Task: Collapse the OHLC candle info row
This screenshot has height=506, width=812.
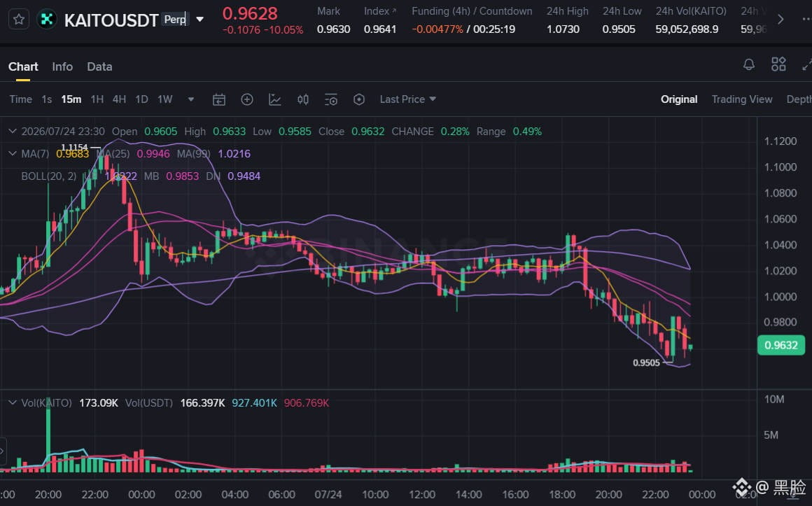Action: click(13, 132)
